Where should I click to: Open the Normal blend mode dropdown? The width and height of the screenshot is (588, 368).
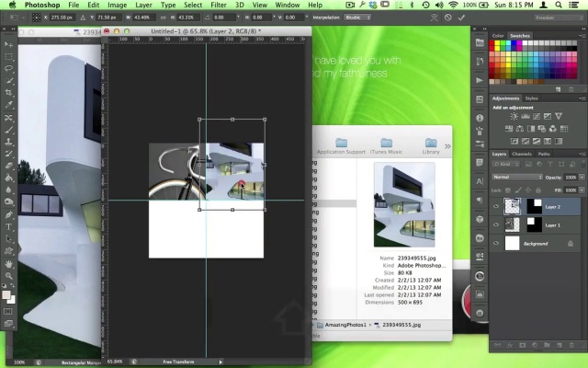tap(515, 176)
